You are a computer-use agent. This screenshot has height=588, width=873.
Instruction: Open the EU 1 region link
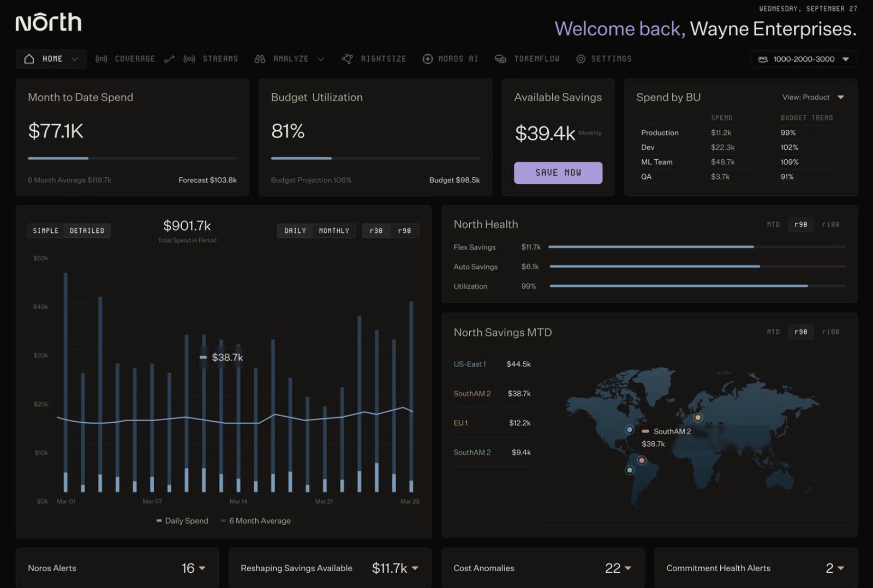pos(461,423)
